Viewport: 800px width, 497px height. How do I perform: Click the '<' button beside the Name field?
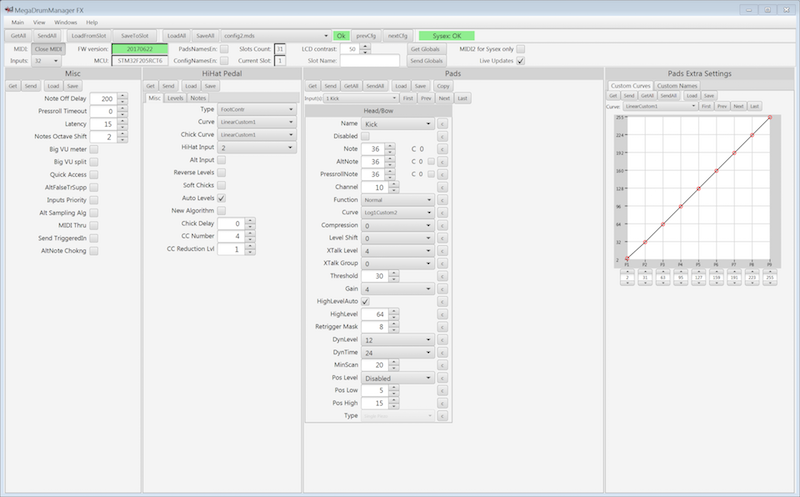(x=441, y=123)
